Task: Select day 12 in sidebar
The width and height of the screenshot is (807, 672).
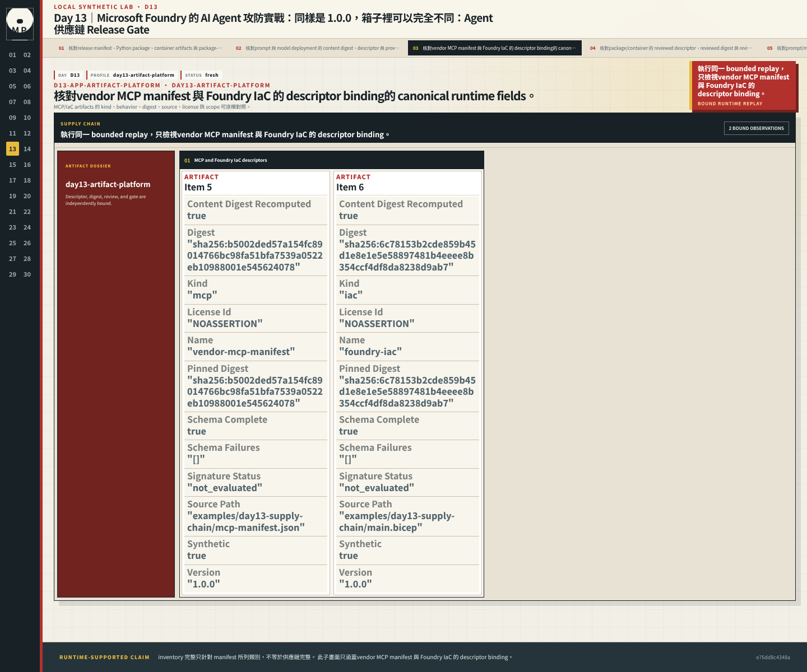Action: [27, 133]
